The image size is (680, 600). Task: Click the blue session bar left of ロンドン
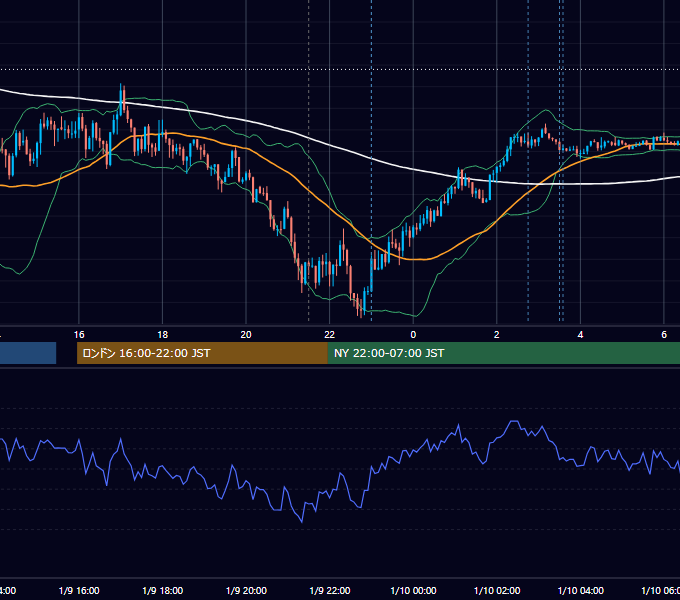(x=28, y=353)
